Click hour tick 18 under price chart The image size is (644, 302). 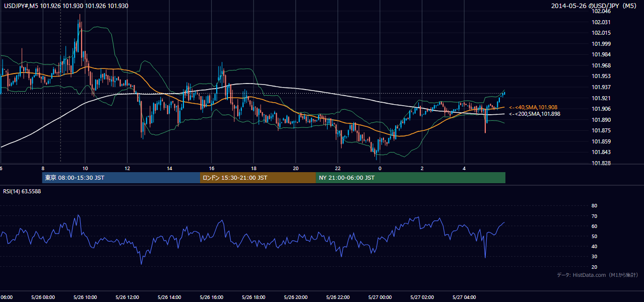253,169
